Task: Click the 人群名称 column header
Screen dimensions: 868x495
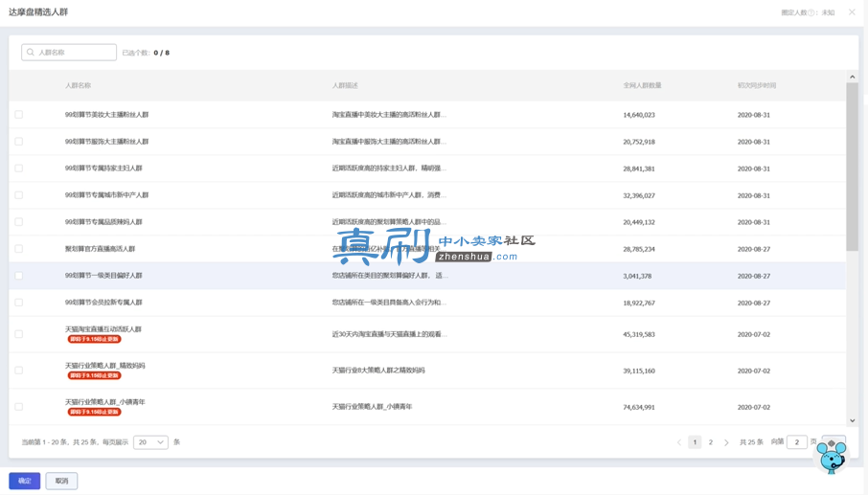Action: tap(78, 86)
